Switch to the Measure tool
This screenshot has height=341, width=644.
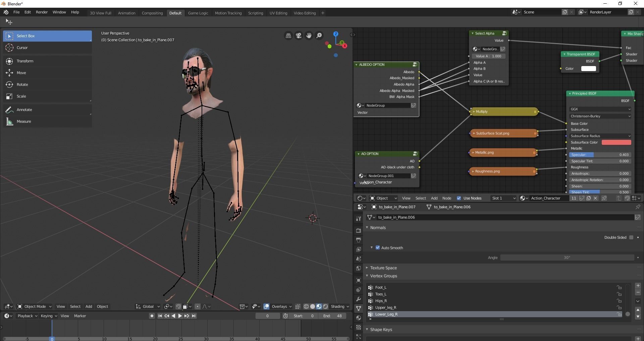47,121
